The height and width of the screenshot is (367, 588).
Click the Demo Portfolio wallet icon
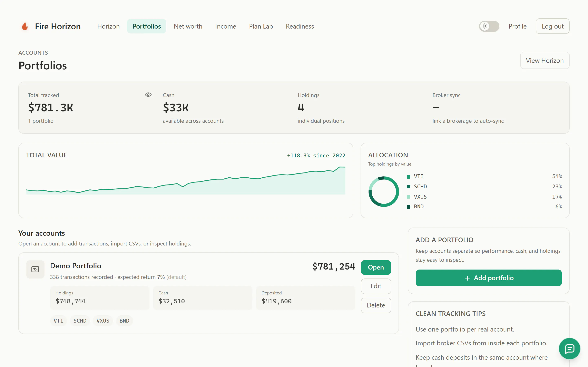tap(35, 269)
